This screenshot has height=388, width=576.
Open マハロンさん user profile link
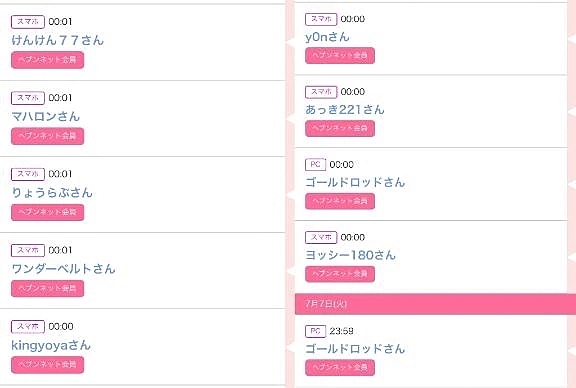pos(46,116)
